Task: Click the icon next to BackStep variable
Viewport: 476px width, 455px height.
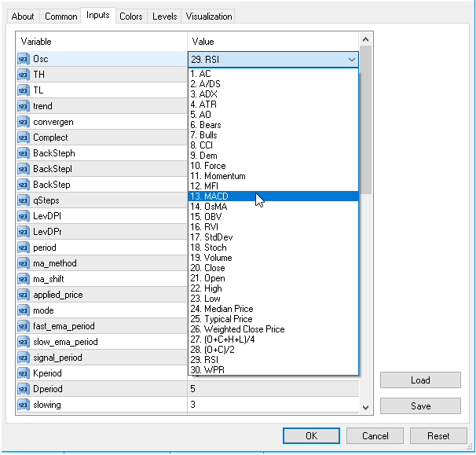Action: point(23,185)
